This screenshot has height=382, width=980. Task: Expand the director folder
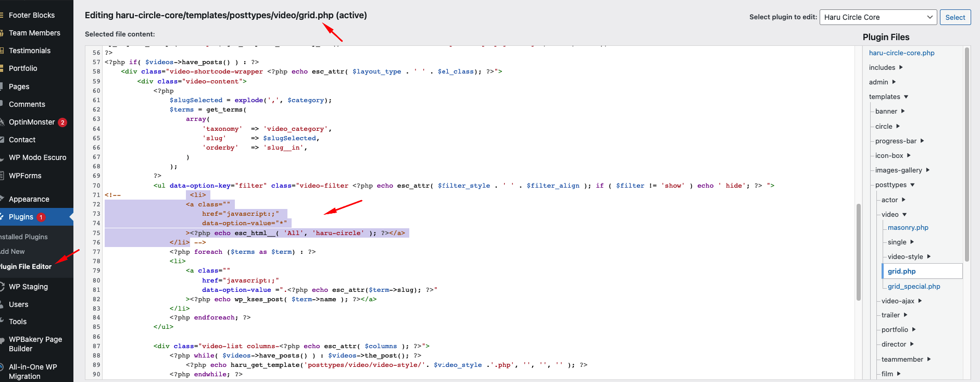click(x=897, y=344)
